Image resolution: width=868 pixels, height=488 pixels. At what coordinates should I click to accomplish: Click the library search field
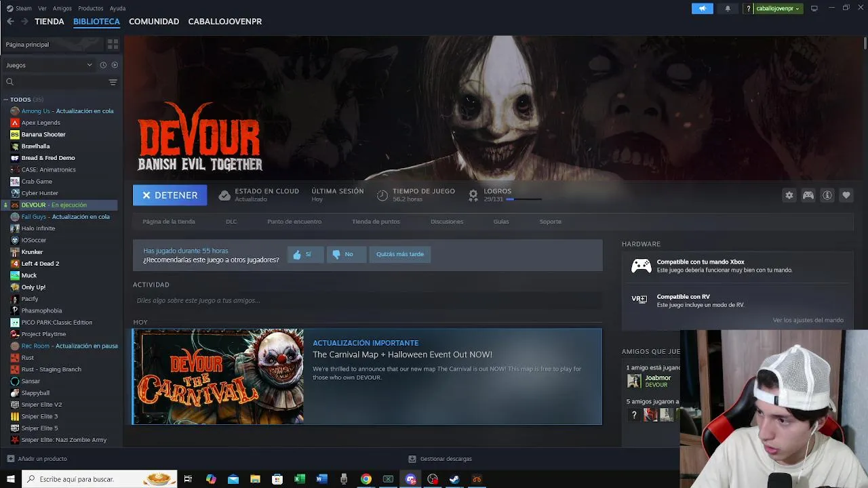tap(56, 82)
